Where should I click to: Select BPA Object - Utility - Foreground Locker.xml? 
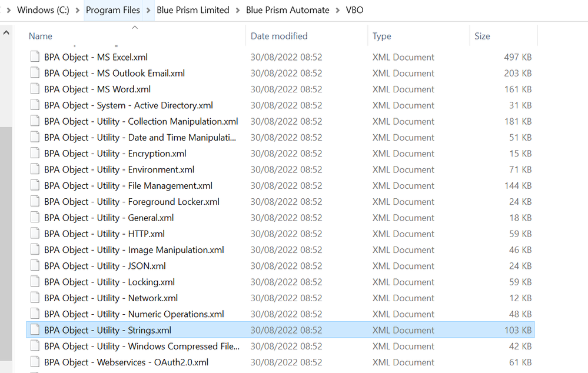(x=132, y=202)
